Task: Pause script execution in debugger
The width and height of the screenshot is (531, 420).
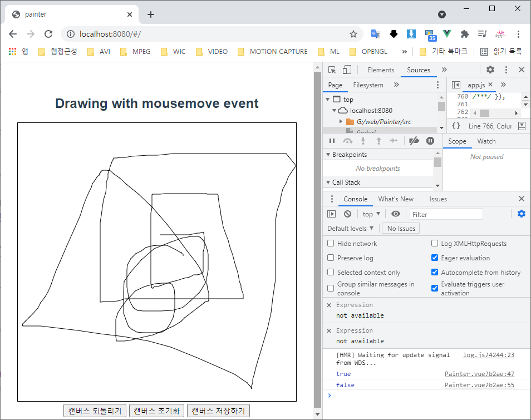Action: tap(332, 141)
